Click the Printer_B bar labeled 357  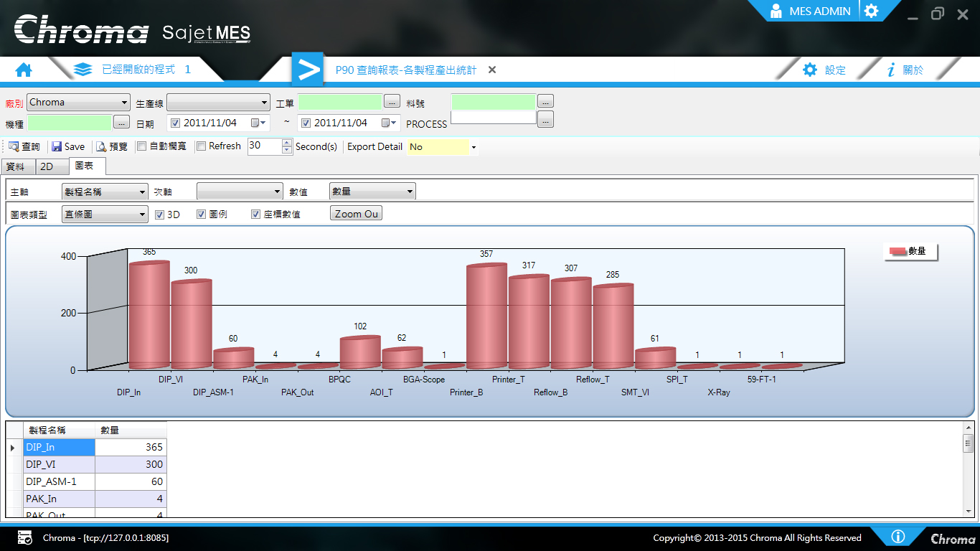pos(486,317)
